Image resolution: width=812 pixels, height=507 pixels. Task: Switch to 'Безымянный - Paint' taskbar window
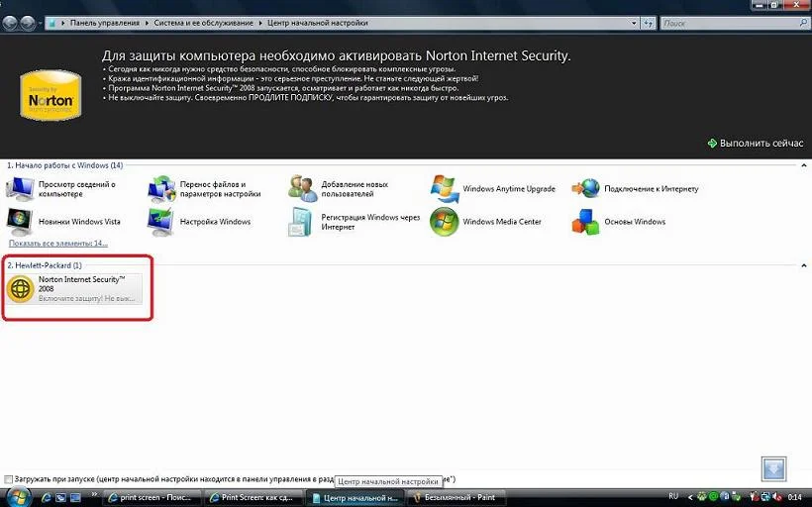click(457, 498)
